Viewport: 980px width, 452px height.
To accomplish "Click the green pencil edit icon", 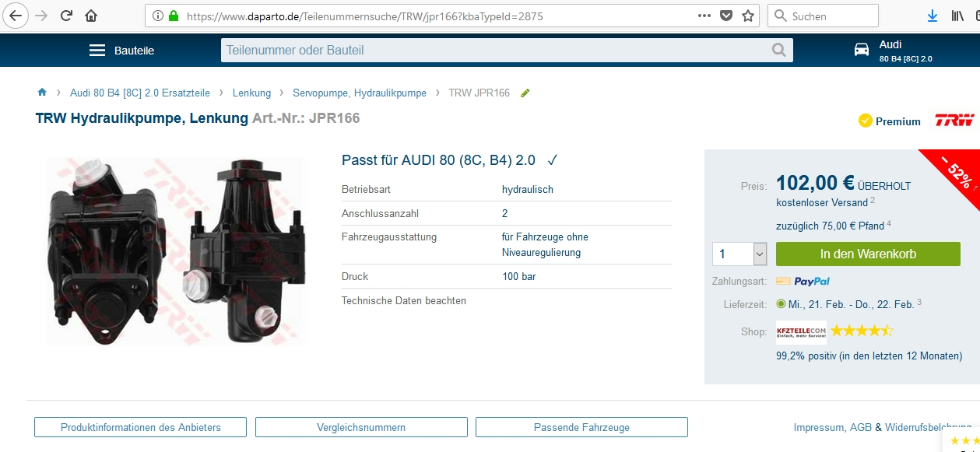I will click(525, 93).
